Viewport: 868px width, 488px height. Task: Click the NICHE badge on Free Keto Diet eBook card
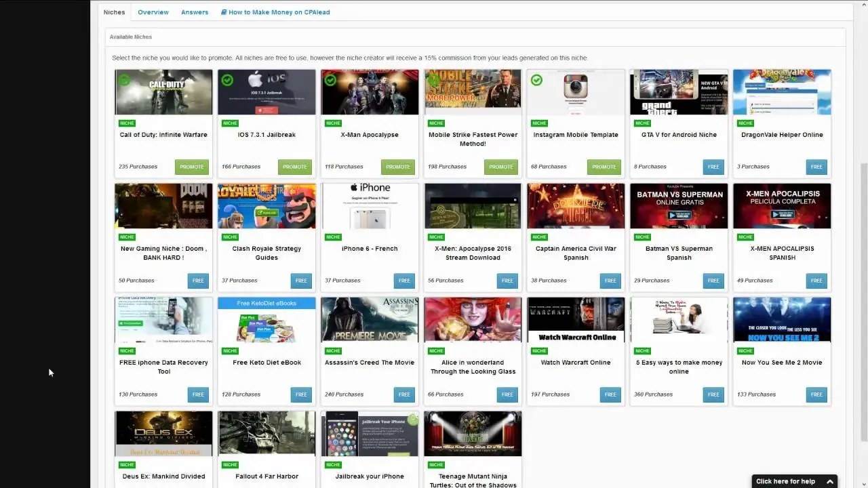(x=230, y=351)
